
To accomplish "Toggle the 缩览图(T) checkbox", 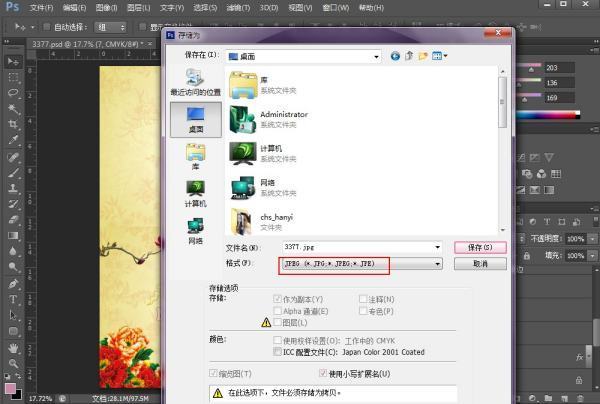I will [213, 373].
